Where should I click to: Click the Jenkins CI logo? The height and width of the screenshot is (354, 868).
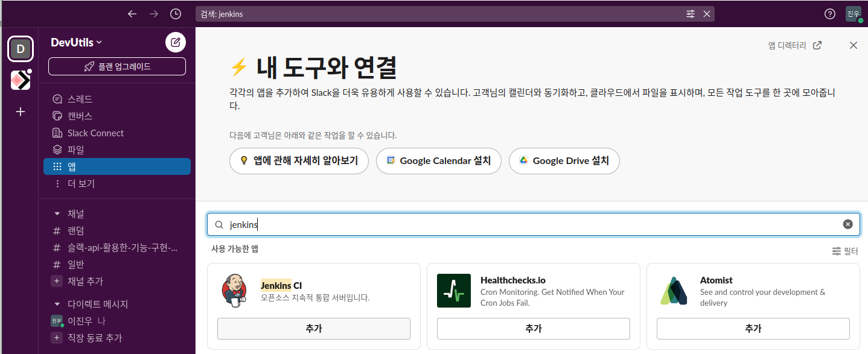coord(234,291)
